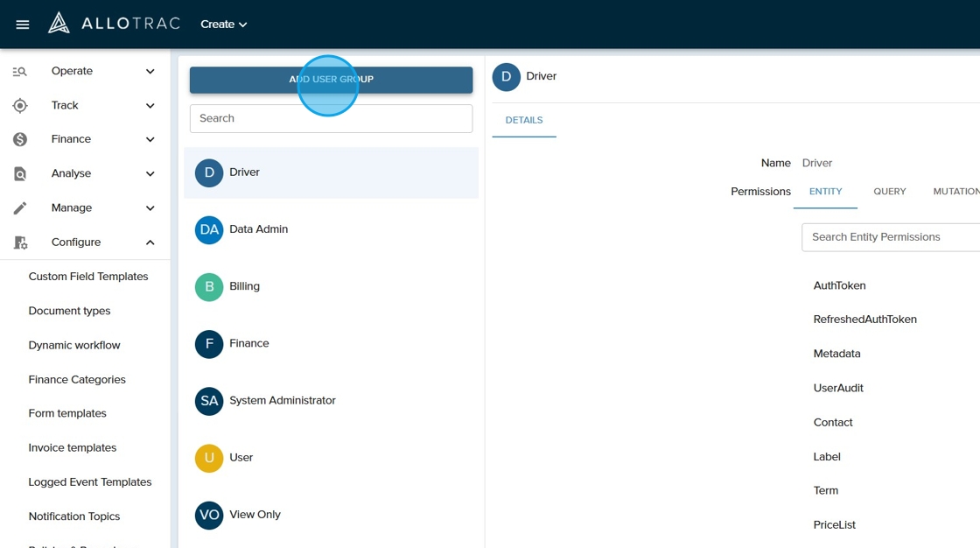Click the Track crosshair icon
980x548 pixels.
coord(20,106)
